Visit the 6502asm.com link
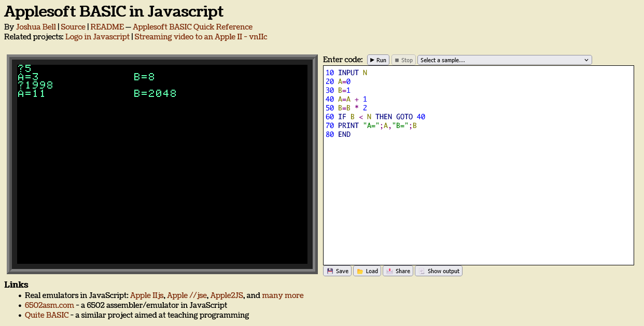Screen dimensions: 644x326 (x=49, y=305)
